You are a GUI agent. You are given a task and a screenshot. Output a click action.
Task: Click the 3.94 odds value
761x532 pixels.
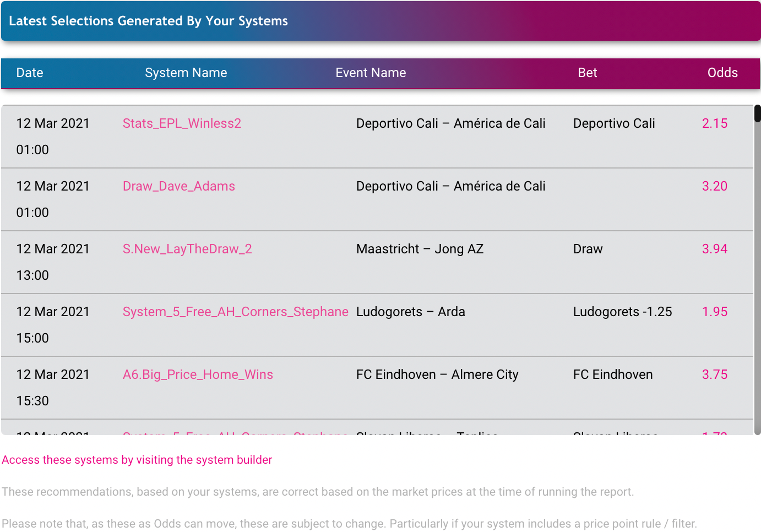(715, 249)
